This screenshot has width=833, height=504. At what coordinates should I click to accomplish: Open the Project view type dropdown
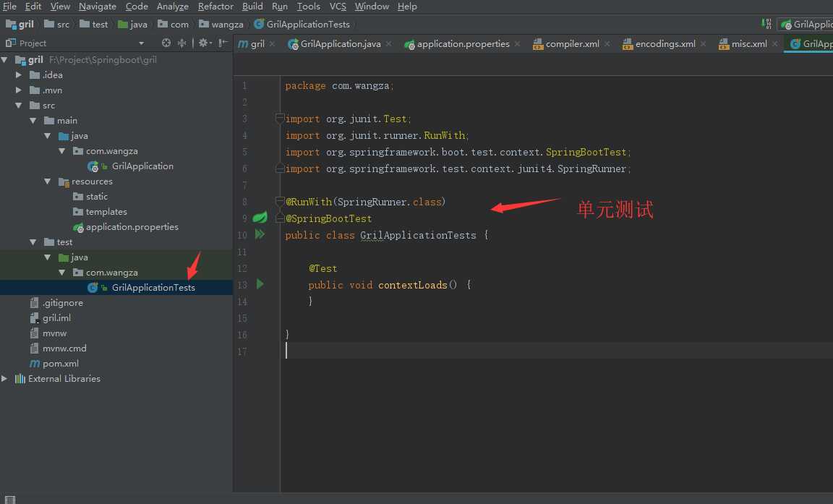tap(141, 43)
